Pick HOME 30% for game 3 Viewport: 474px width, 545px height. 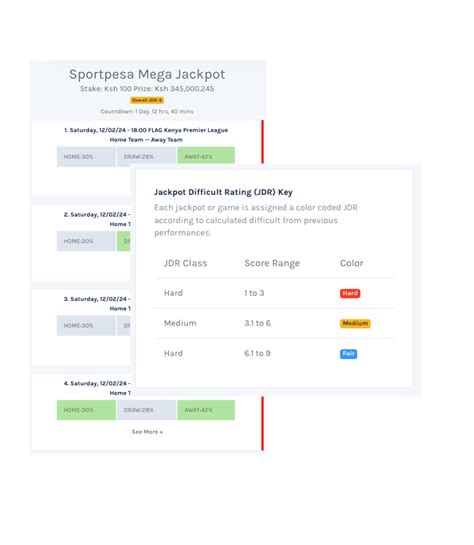pos(86,326)
